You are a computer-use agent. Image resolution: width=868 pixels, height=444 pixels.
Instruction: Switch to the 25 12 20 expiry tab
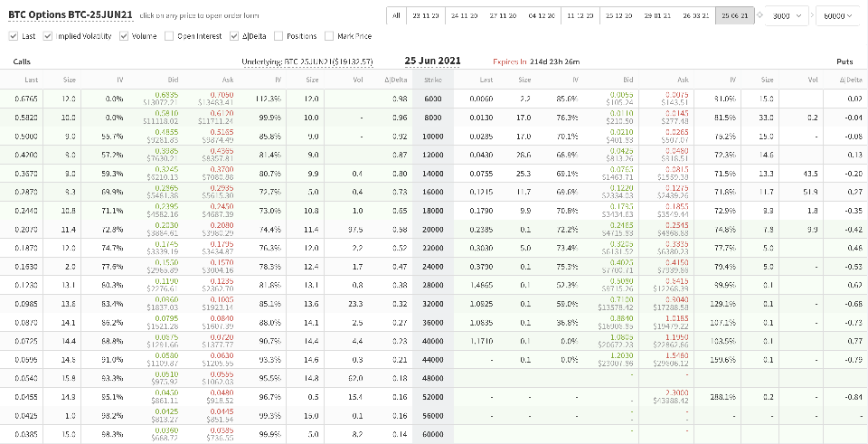pos(618,16)
